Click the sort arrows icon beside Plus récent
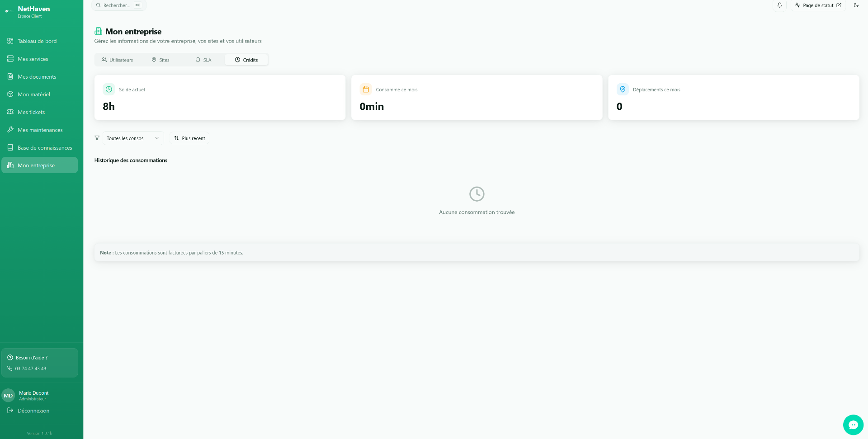868x439 pixels. click(x=176, y=138)
